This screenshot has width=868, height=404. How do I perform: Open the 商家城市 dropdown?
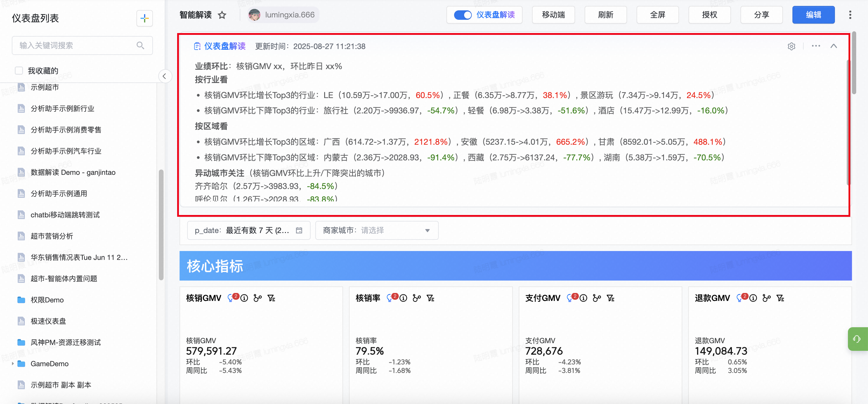(377, 230)
